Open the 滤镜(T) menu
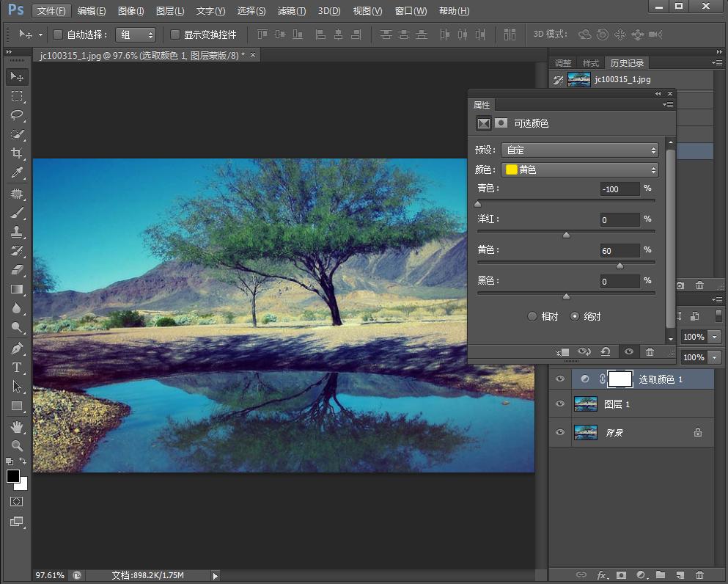 coord(292,11)
